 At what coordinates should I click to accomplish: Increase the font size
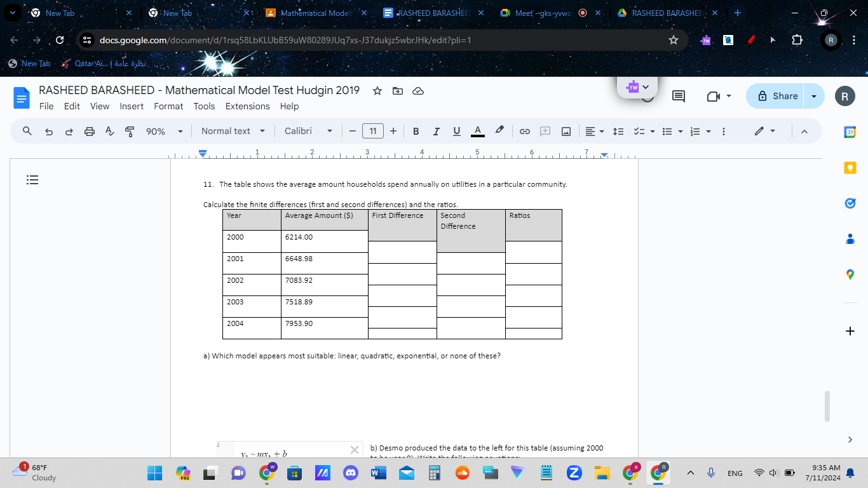click(x=393, y=131)
